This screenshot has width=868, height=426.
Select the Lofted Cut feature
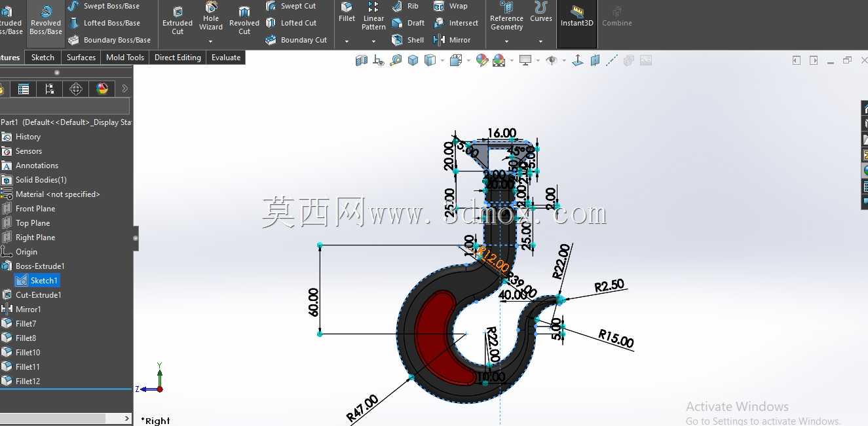click(x=291, y=23)
